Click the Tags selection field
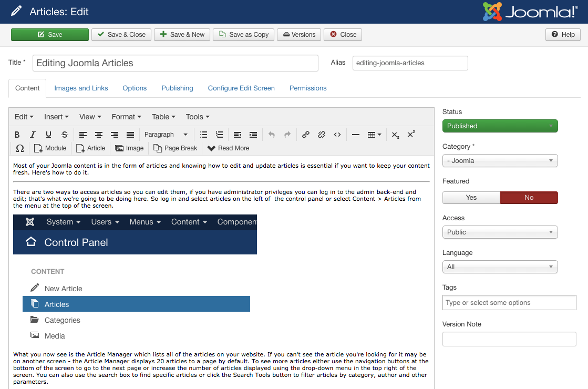The image size is (588, 389). [509, 303]
